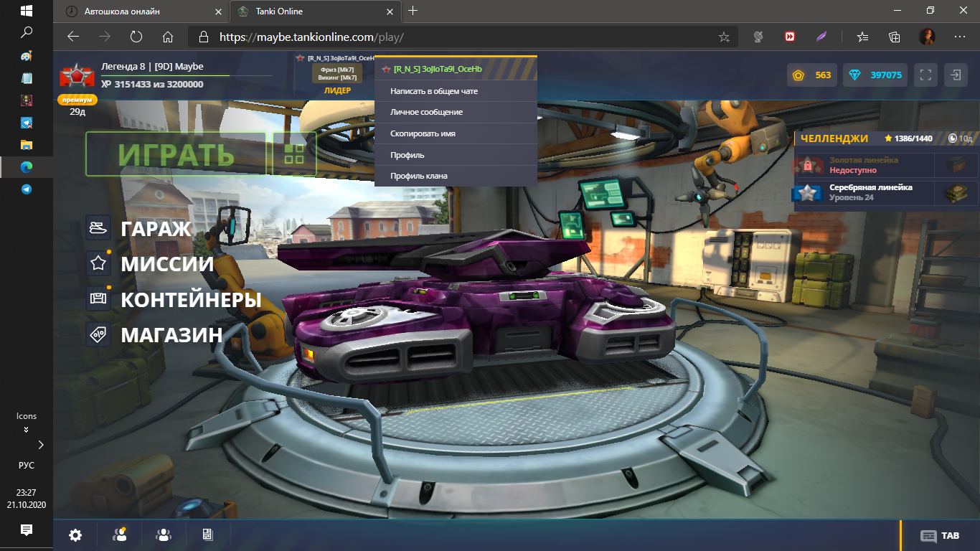Click the container icon beside КОНТЕЙНЕРЫ
980x551 pixels.
click(98, 298)
